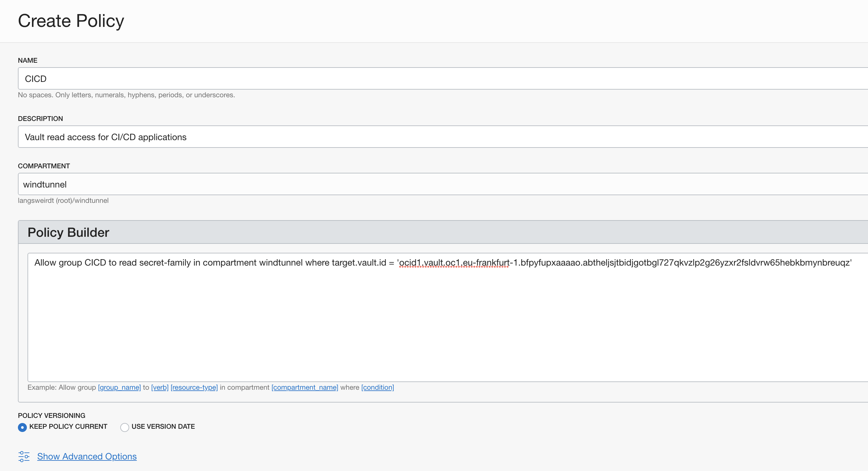This screenshot has width=868, height=471.
Task: Click the vault OCID in the policy statement
Action: pyautogui.click(x=624, y=263)
